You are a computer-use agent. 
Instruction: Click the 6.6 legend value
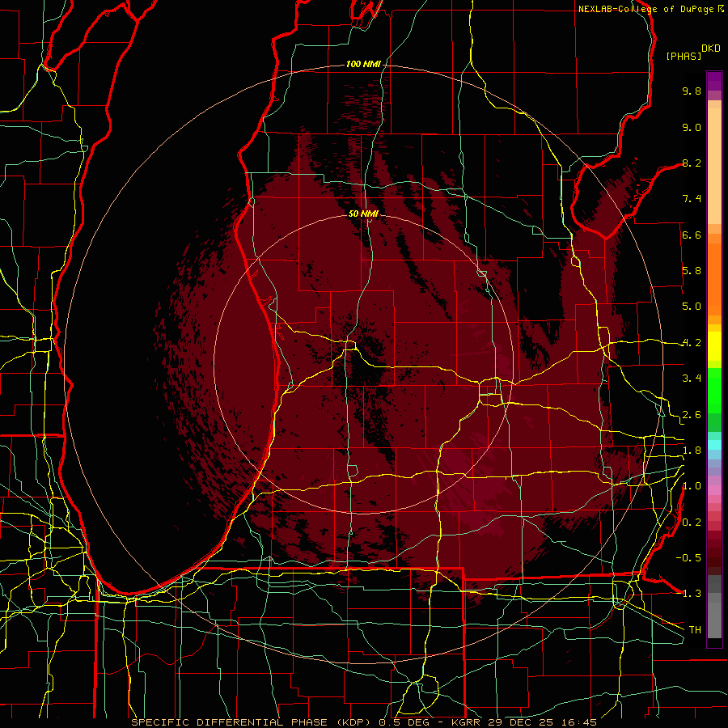tap(692, 235)
